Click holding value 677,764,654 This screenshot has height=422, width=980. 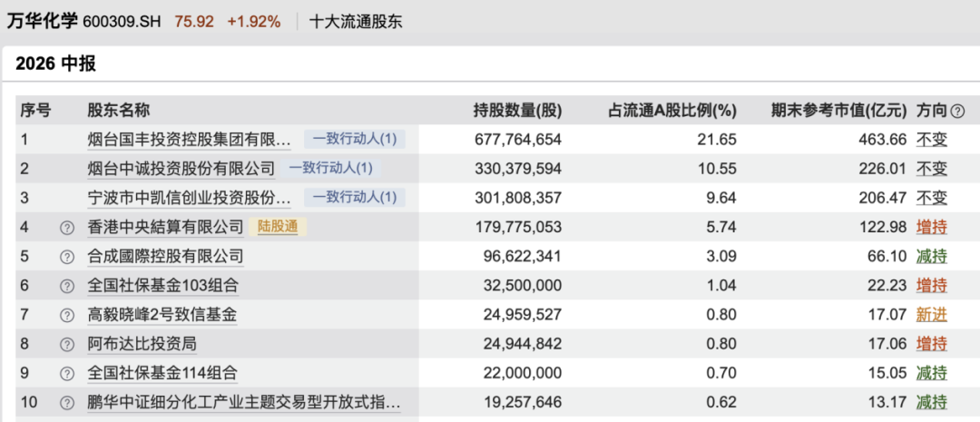pyautogui.click(x=517, y=140)
